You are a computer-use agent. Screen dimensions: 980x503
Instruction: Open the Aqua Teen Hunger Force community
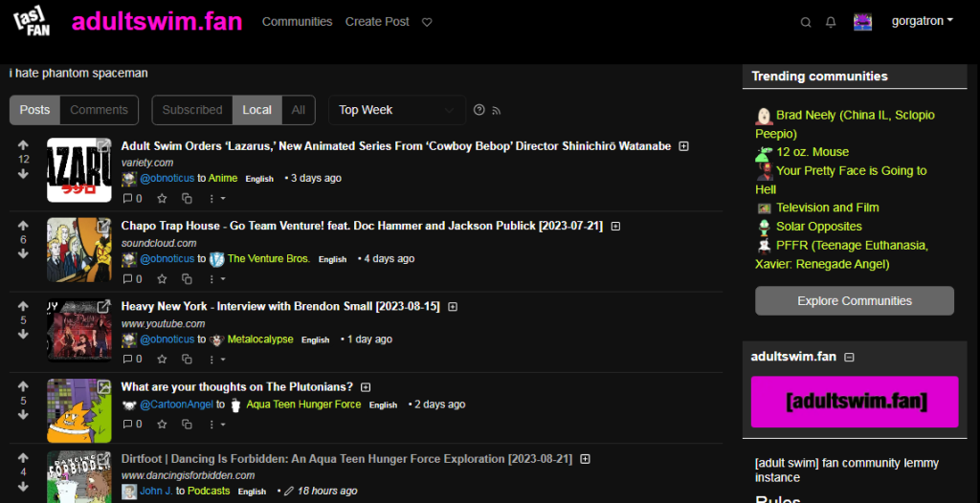303,405
